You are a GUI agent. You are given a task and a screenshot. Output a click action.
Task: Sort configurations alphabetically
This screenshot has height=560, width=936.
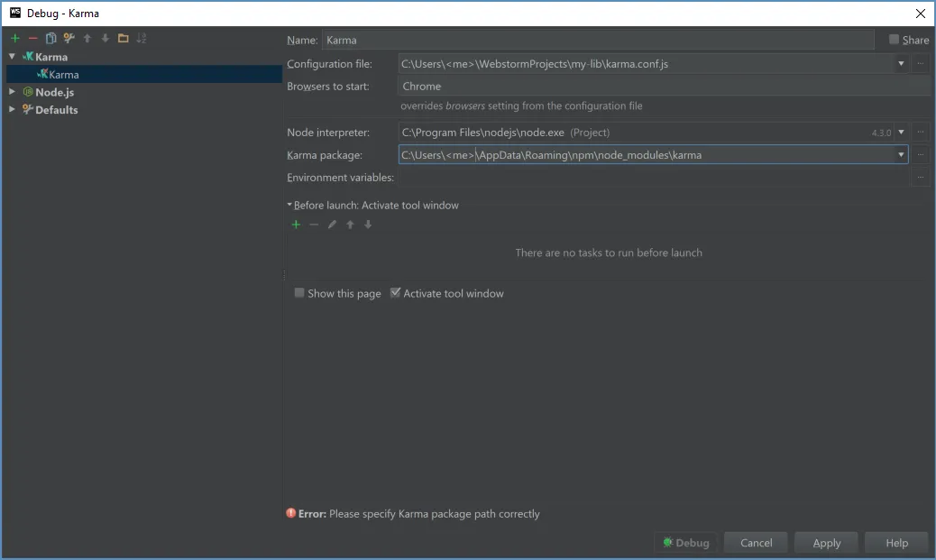pyautogui.click(x=142, y=38)
